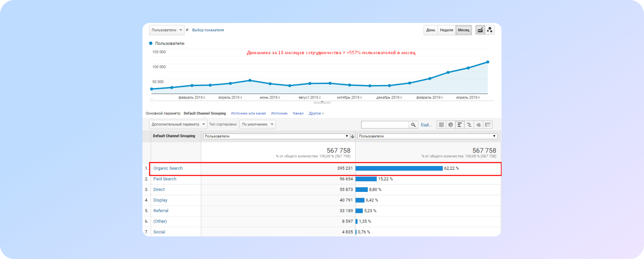
Task: Set chart interval to Неделя
Action: coord(447,30)
